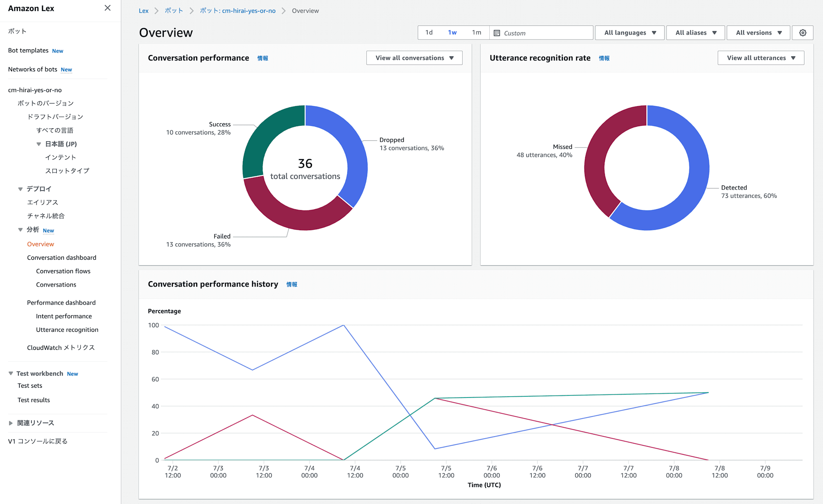Open インテント in sidebar
This screenshot has height=504, width=823.
coord(60,157)
